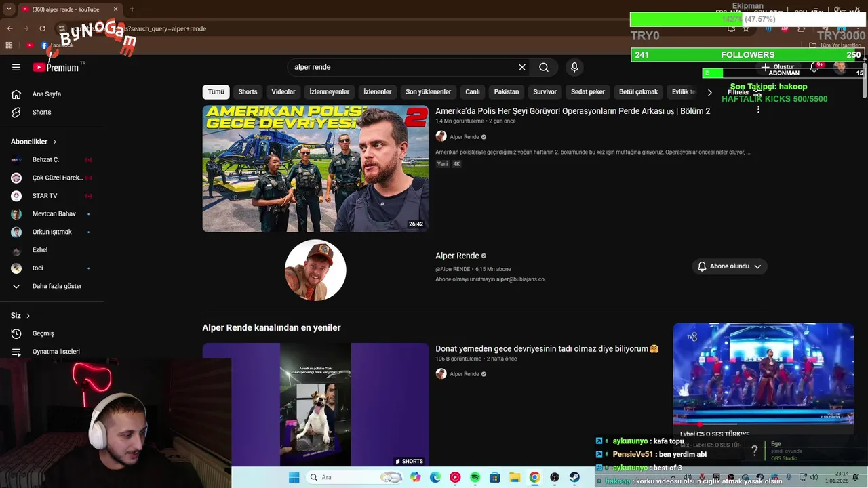Select the Pakistan filter chip
The width and height of the screenshot is (868, 488).
(x=507, y=92)
